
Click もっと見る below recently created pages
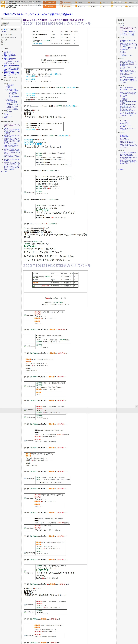click(x=4, y=172)
